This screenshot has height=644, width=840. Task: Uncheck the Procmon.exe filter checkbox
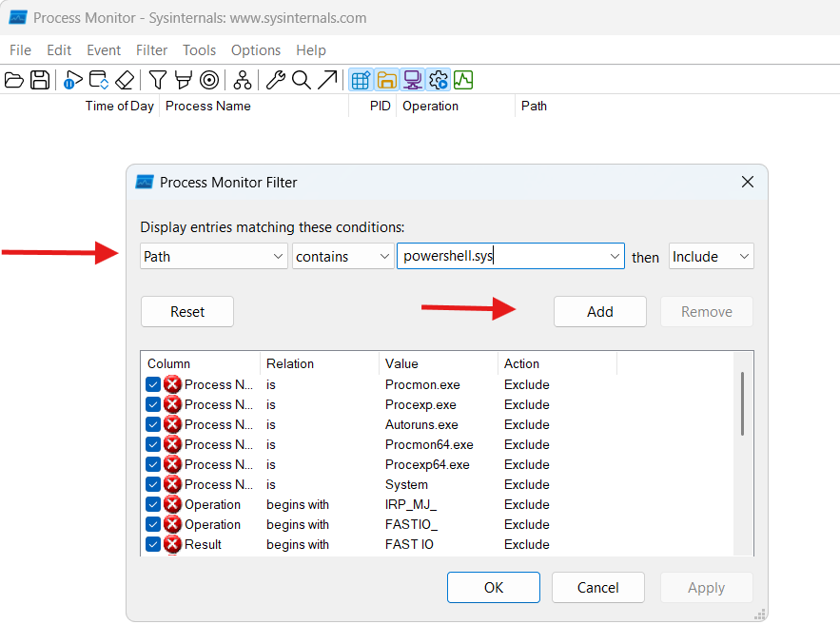pos(152,384)
